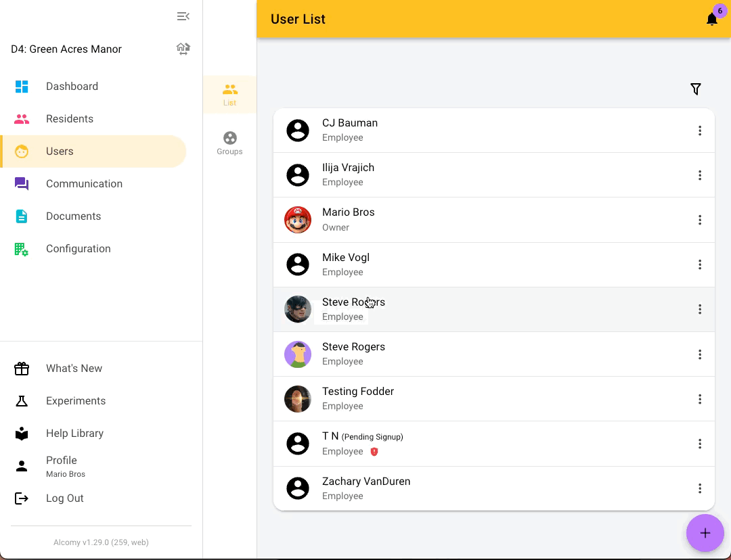Click the Log Out arrow icon
The height and width of the screenshot is (560, 731).
tap(22, 498)
